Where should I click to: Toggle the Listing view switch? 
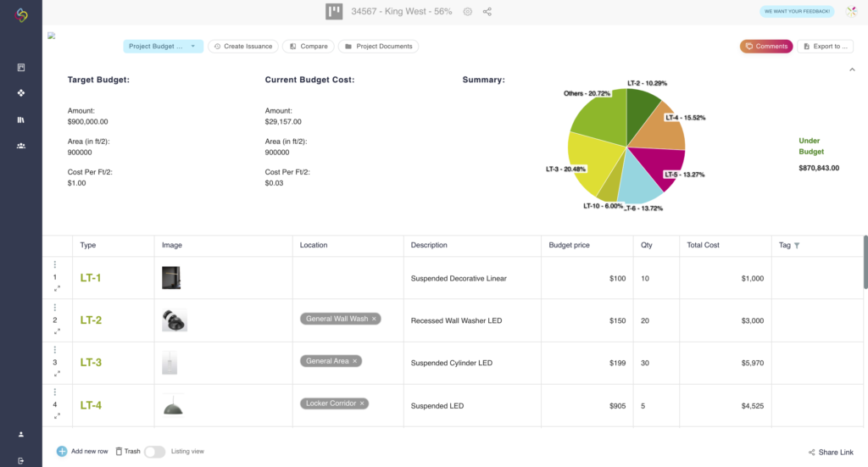point(154,452)
